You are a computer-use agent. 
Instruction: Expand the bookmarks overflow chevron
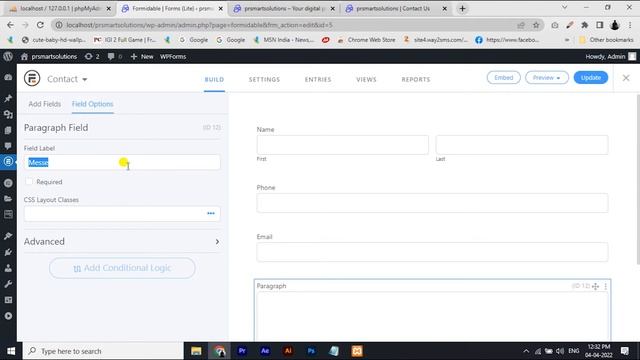(x=567, y=40)
